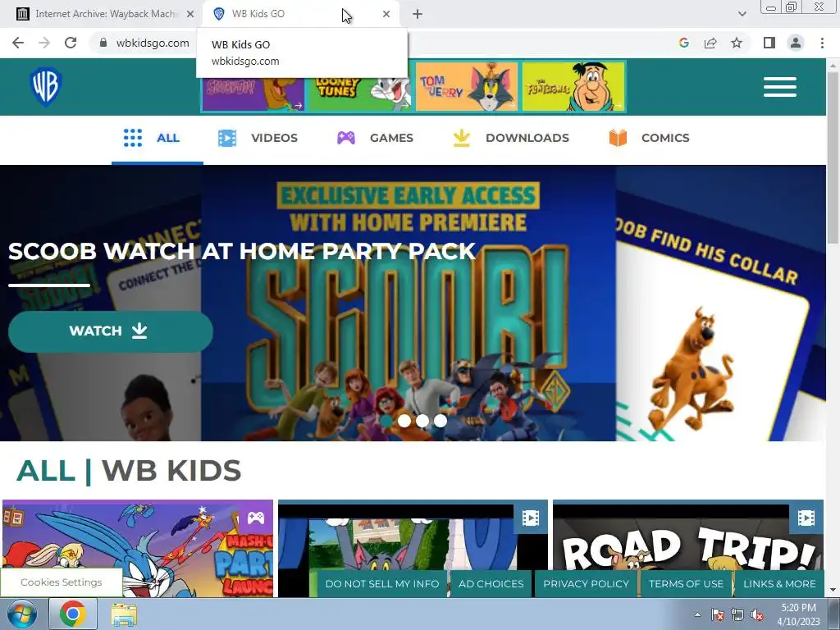Reload the current page
The image size is (840, 630).
[x=71, y=43]
